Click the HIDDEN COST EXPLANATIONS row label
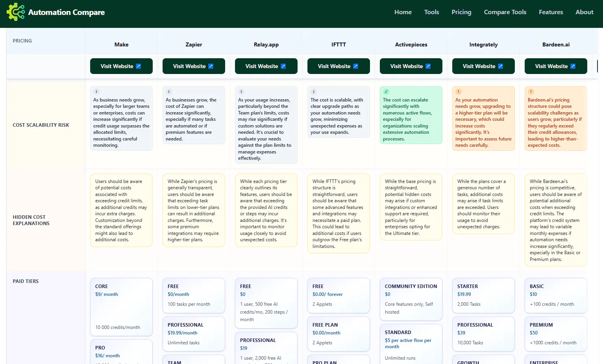Screen dimensions: 603x364 coord(31,220)
